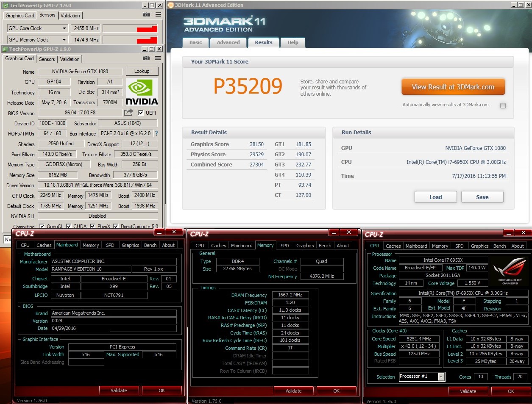Click the Lookup button in GPU-Z
Screen dimensions: 532x404
(x=142, y=71)
